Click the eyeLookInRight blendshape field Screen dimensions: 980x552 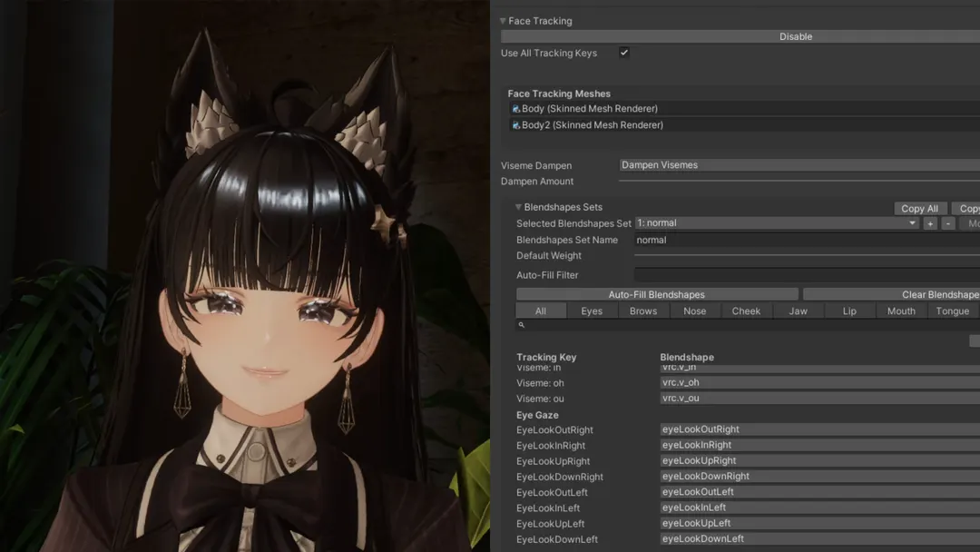tap(820, 445)
